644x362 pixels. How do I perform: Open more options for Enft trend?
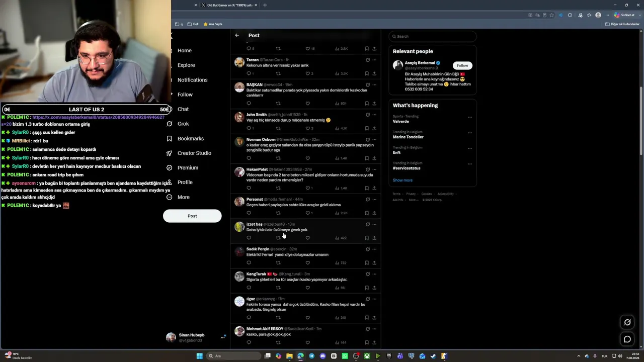(x=470, y=148)
